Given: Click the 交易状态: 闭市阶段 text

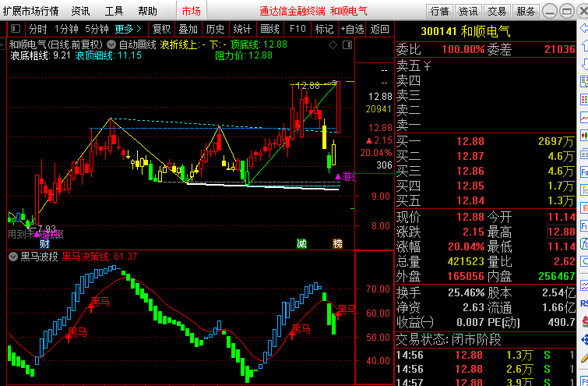Looking at the screenshot, I should [x=449, y=340].
